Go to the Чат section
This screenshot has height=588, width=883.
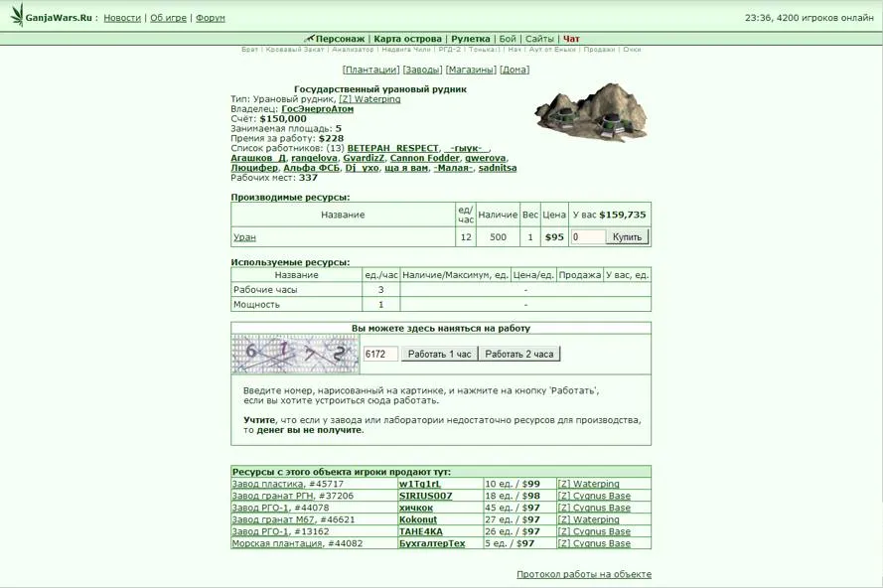coord(571,39)
